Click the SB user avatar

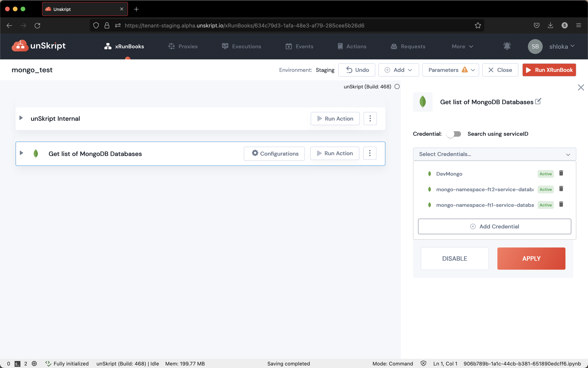535,46
